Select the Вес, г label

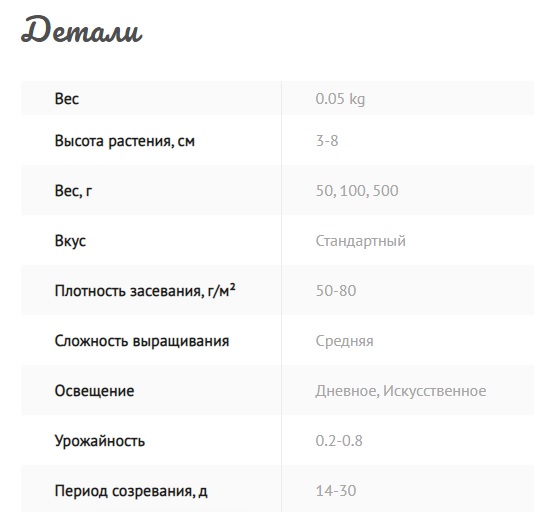click(73, 190)
